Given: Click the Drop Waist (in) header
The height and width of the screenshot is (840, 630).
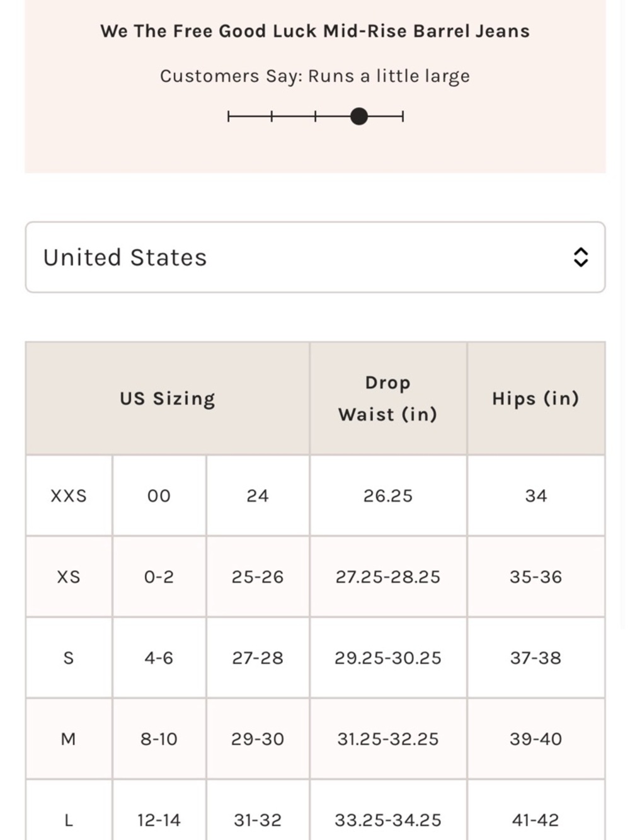Looking at the screenshot, I should click(388, 398).
